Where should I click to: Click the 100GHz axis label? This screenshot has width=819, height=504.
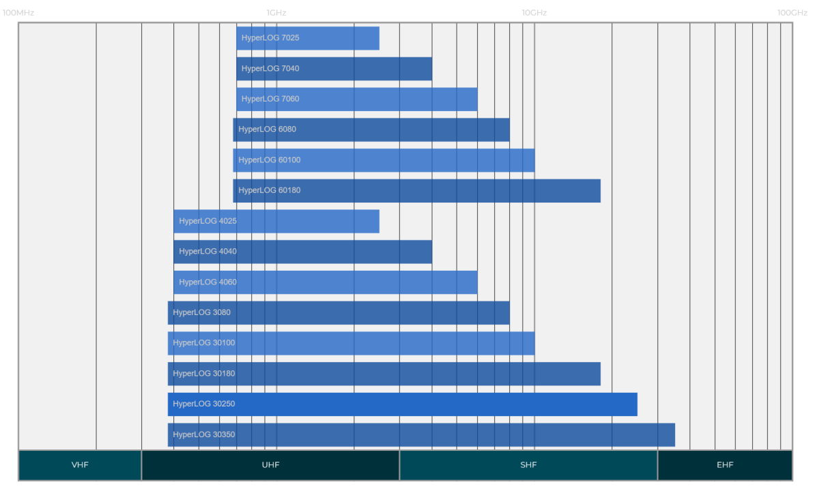coord(792,12)
